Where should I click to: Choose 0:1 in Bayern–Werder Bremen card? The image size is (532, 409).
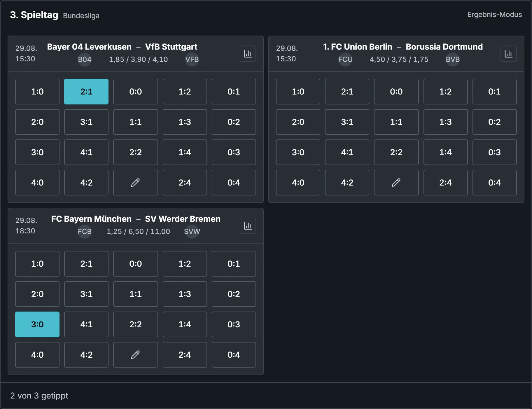click(234, 264)
